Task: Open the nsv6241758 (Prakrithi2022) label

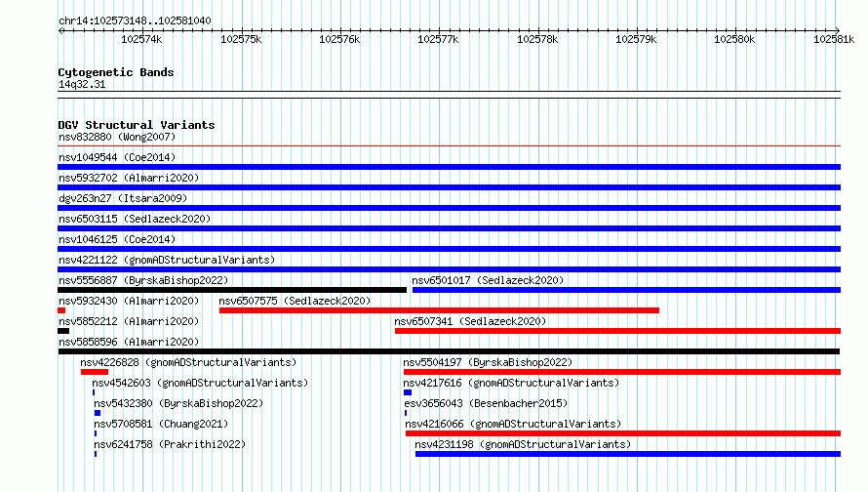Action: [x=170, y=444]
